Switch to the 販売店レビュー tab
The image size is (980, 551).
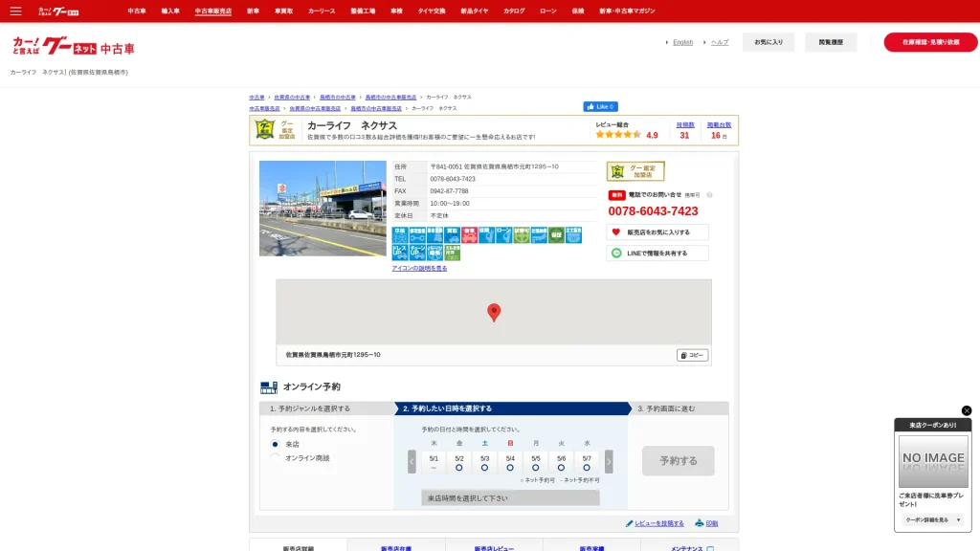pos(494,545)
